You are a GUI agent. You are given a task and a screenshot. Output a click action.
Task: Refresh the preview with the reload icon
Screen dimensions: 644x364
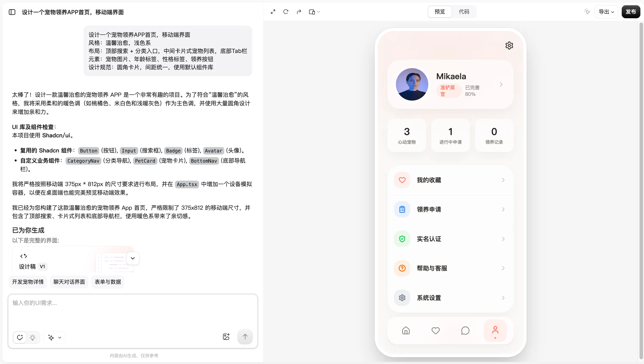(286, 12)
